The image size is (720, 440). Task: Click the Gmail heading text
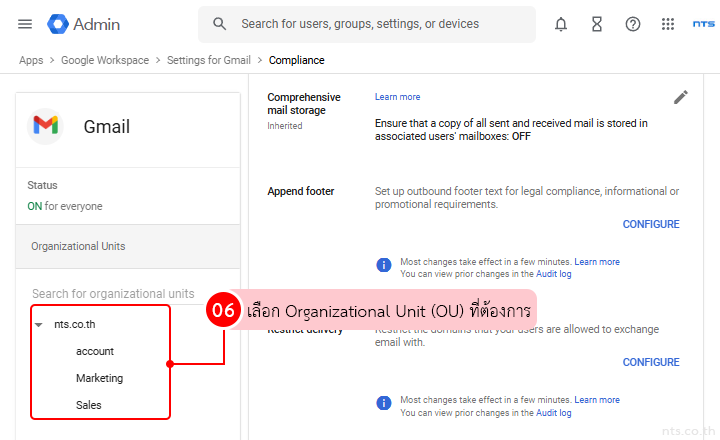107,126
